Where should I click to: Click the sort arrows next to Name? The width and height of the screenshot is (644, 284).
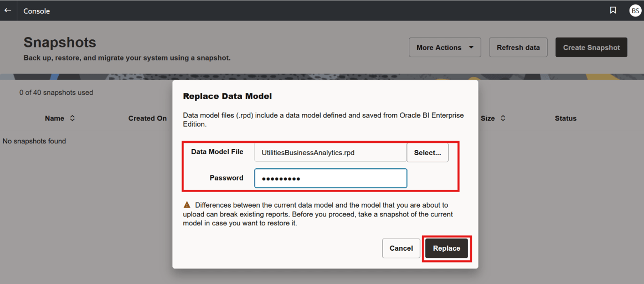pos(72,118)
